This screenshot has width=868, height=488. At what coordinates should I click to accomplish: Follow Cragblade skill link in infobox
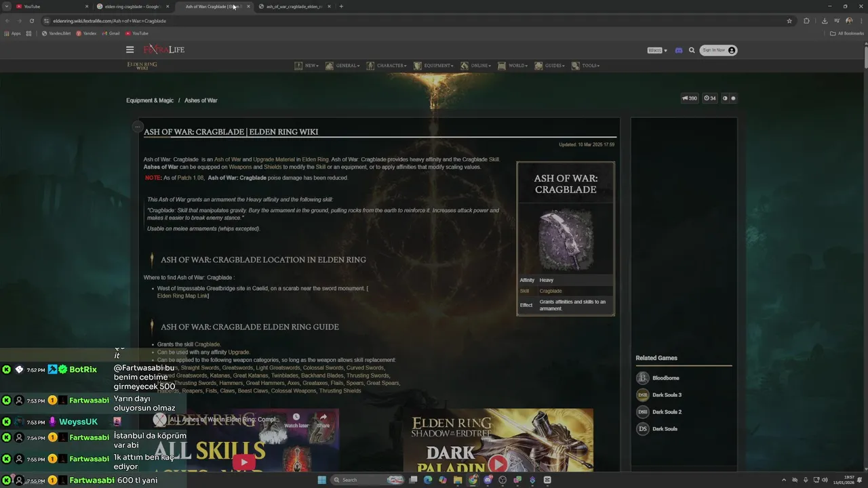click(551, 291)
